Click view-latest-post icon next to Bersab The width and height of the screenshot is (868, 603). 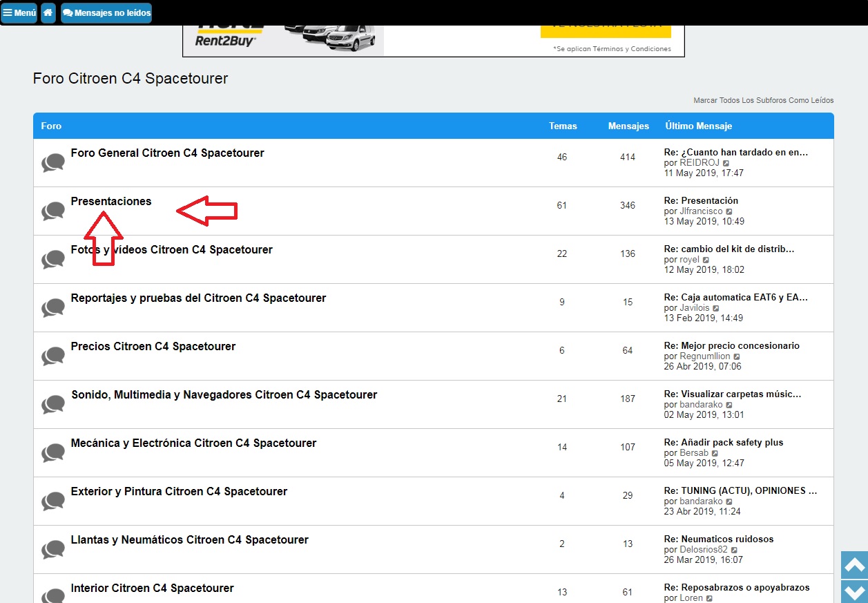pyautogui.click(x=715, y=453)
